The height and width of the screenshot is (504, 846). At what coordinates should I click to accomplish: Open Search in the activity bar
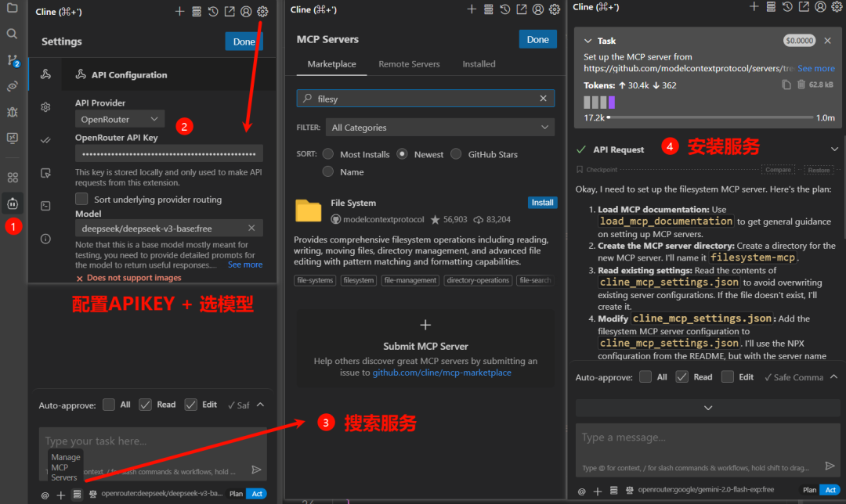click(x=12, y=34)
